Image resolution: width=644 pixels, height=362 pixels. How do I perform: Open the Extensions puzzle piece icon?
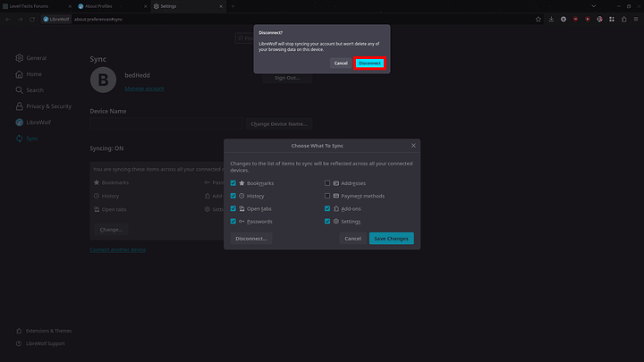[x=624, y=20]
